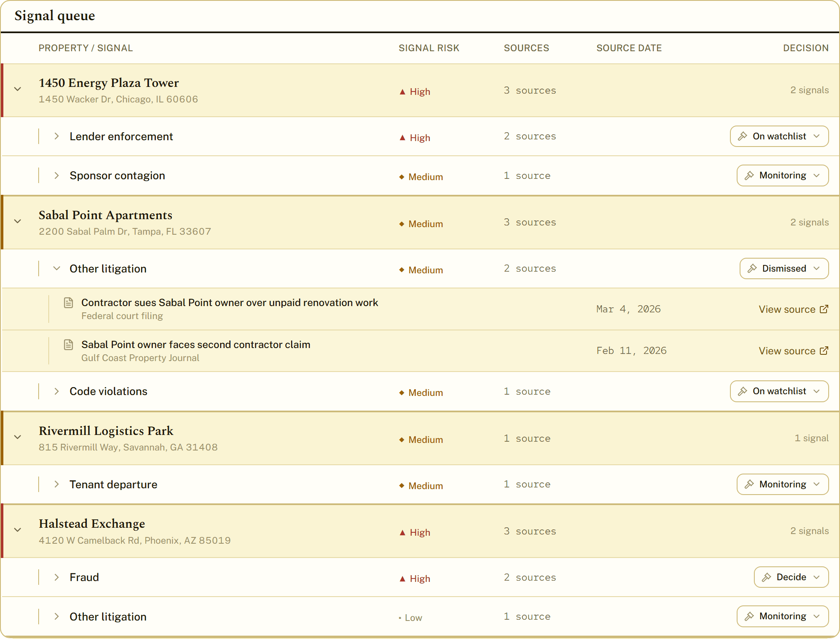Click the Halstead Exchange property title
This screenshot has height=639, width=840.
[x=92, y=524]
